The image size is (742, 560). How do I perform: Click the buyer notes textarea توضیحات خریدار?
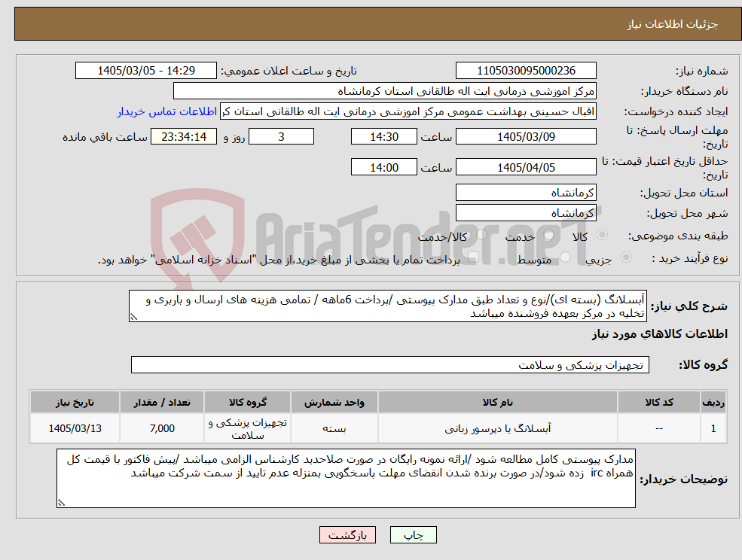[x=346, y=478]
